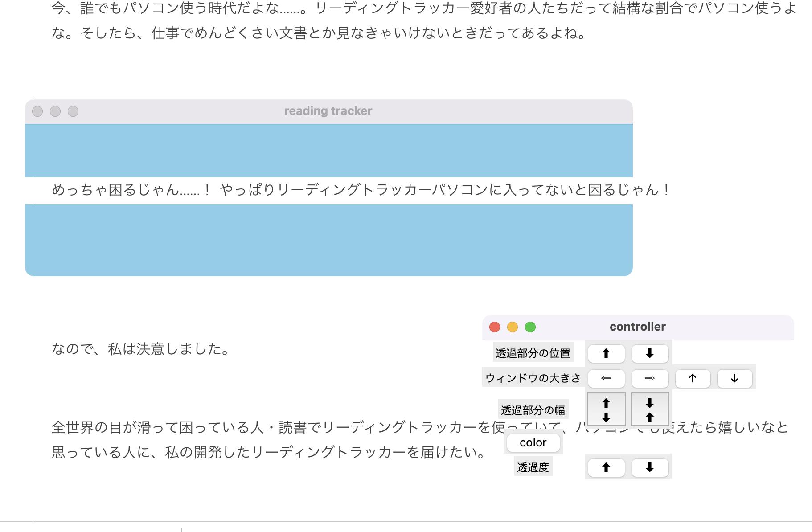Image resolution: width=812 pixels, height=532 pixels.
Task: Click the up arrow beside 透過部分の位置
Action: point(606,353)
